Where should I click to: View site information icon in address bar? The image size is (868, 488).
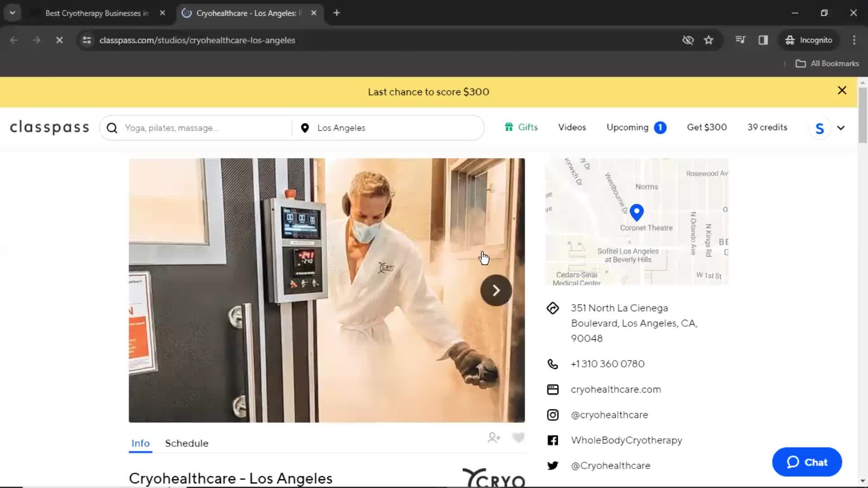pos(87,40)
